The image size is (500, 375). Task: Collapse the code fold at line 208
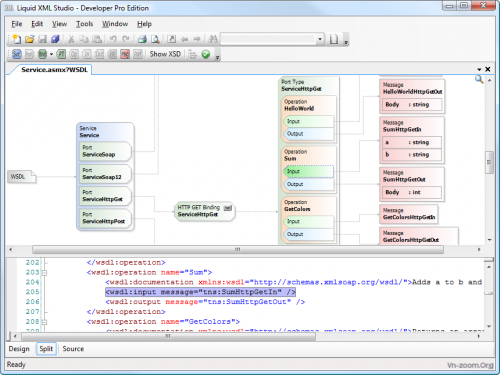click(x=44, y=322)
